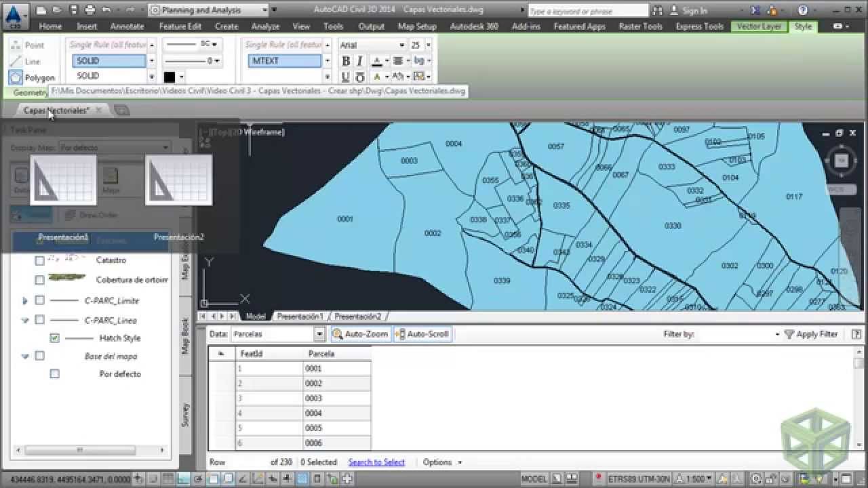Screen dimensions: 868x488
Task: Open the text color A swatch
Action: [378, 61]
